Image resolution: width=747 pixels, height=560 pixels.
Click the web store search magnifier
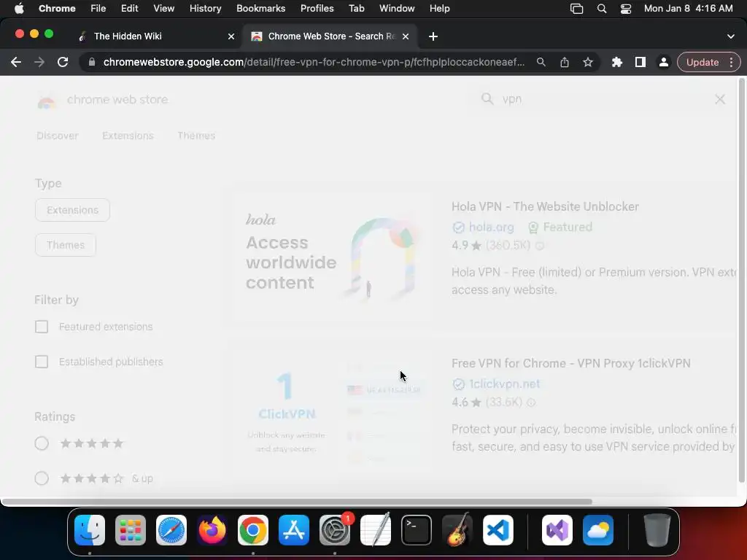point(487,99)
